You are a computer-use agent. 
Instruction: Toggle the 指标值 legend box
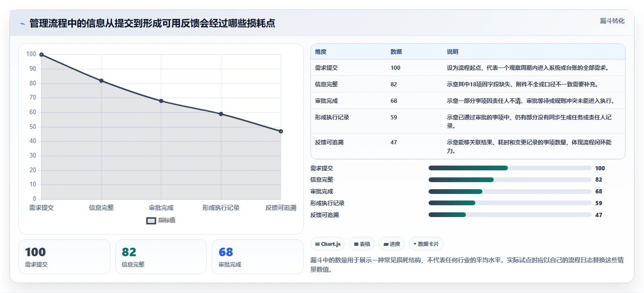(x=151, y=220)
